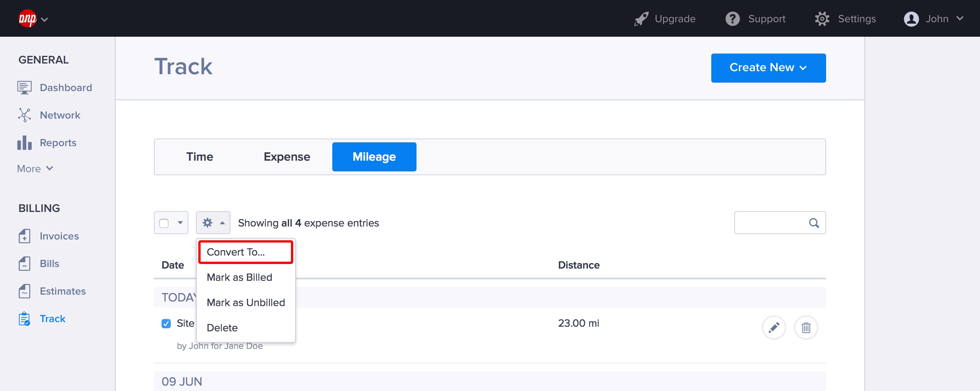Uncheck the Site mileage entry checkbox

[166, 324]
